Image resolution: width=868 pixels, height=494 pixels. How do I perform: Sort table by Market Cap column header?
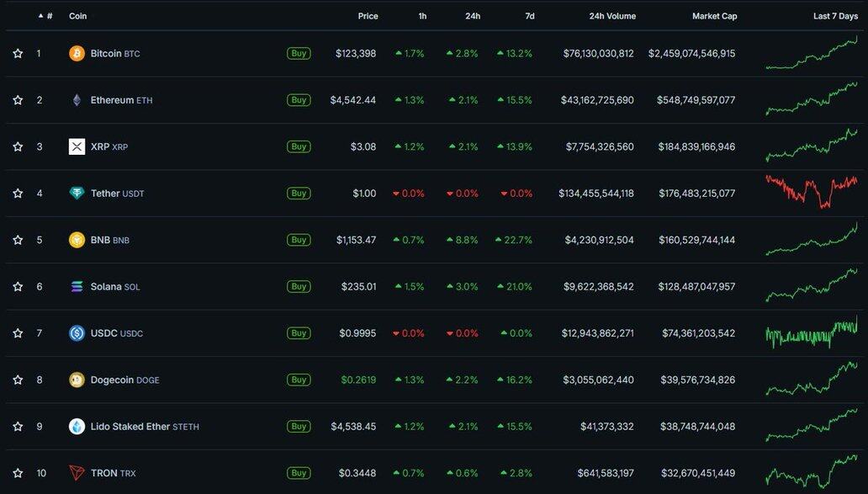tap(714, 16)
